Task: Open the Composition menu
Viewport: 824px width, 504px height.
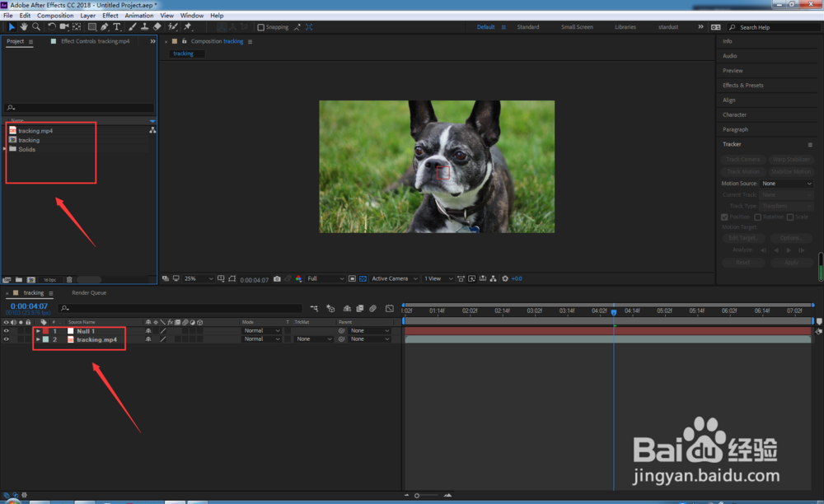Action: (55, 16)
